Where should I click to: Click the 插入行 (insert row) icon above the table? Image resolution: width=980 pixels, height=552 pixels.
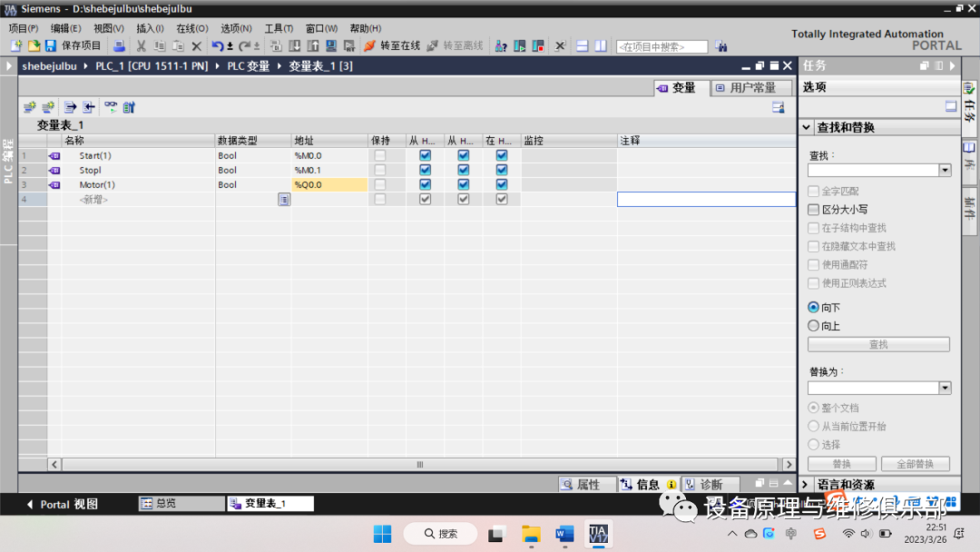[x=30, y=107]
